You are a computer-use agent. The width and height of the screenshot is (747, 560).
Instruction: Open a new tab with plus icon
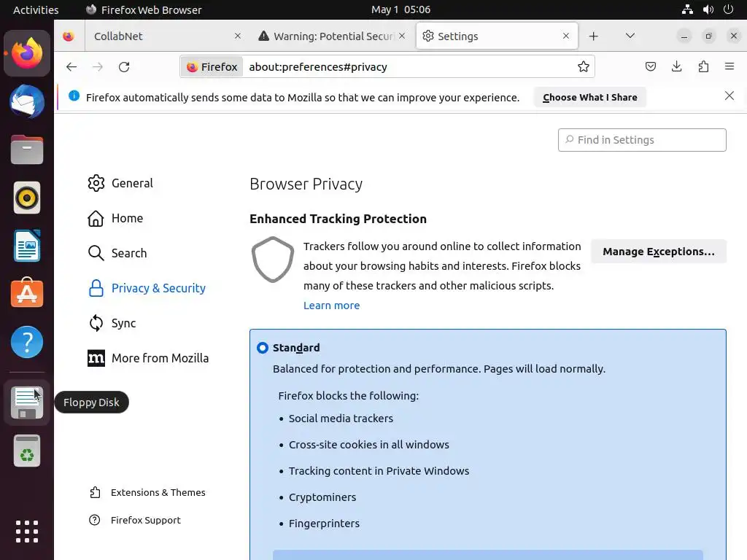click(x=594, y=36)
